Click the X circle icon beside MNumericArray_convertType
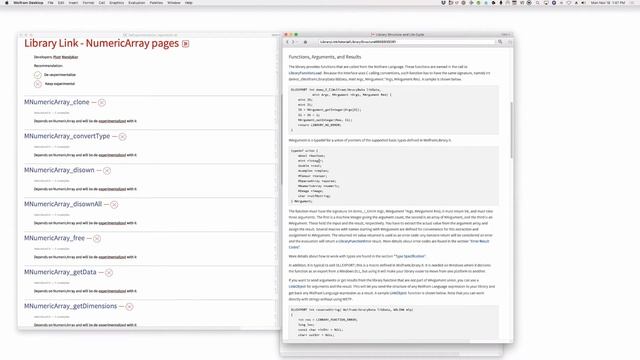The image size is (640, 360). [122, 137]
